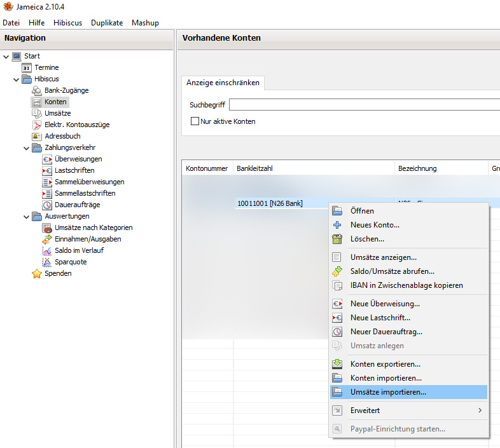The image size is (500, 448).
Task: Click the Löschen trash icon
Action: coord(337,239)
